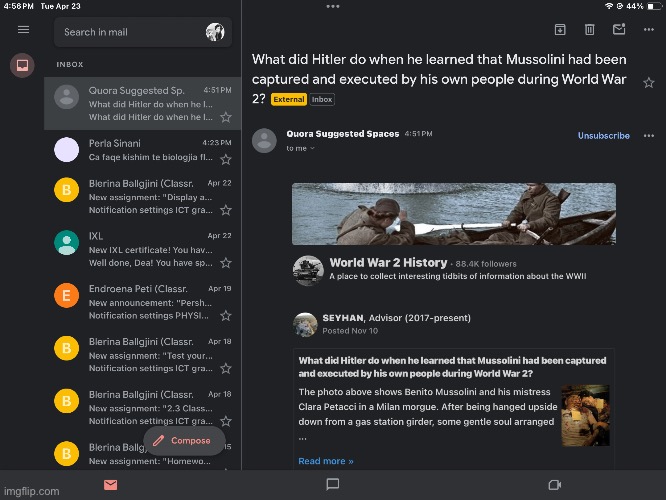Open the account profile avatar

pos(215,32)
